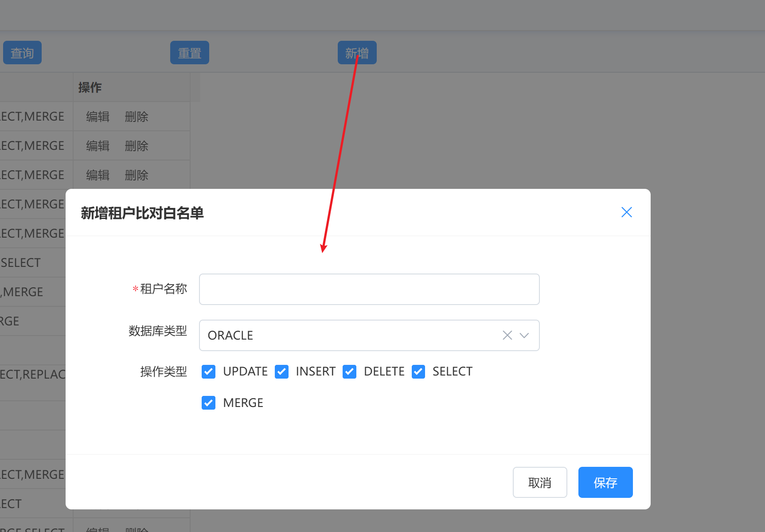Expand the 数据库类型 dropdown arrow

[x=524, y=335]
